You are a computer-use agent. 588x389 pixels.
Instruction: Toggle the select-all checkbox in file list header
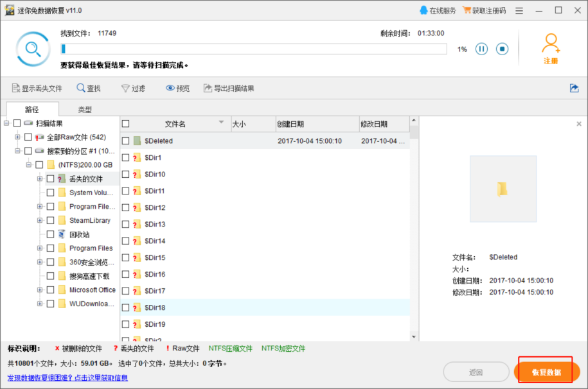[x=125, y=124]
